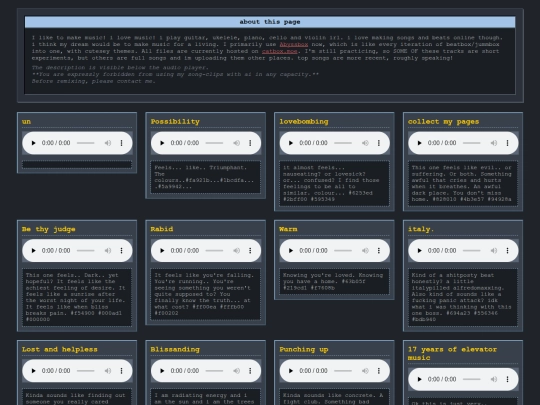Select the "Lost and helpless" title
Screen dimensions: 540x405
coord(60,349)
